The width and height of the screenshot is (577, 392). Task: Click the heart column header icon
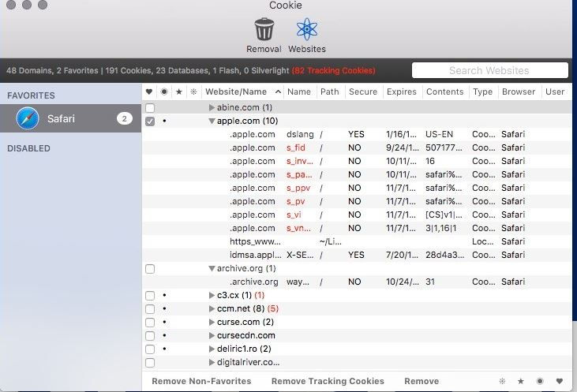click(149, 91)
